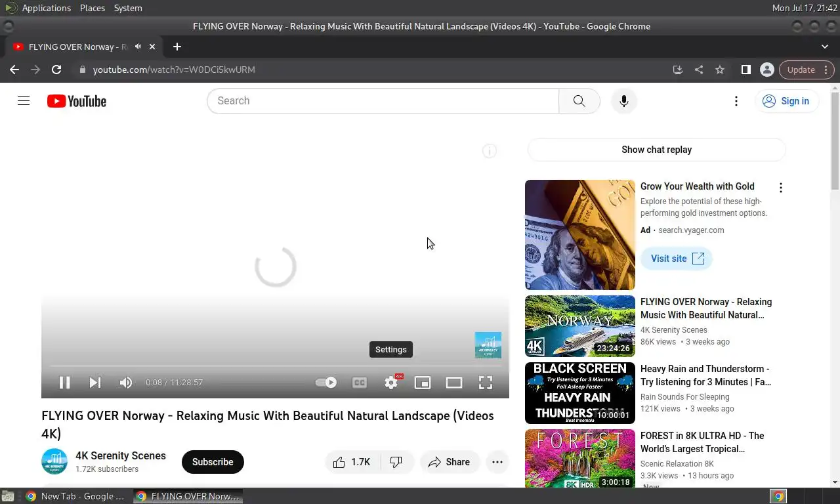Reload the current page
Image resolution: width=840 pixels, height=504 pixels.
(56, 70)
